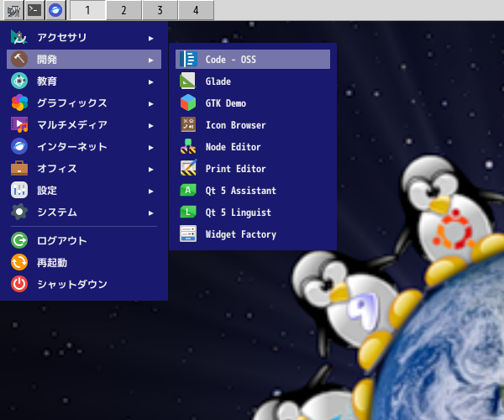This screenshot has height=420, width=504.
Task: Launch Glade from the 開発 submenu
Action: (x=253, y=81)
